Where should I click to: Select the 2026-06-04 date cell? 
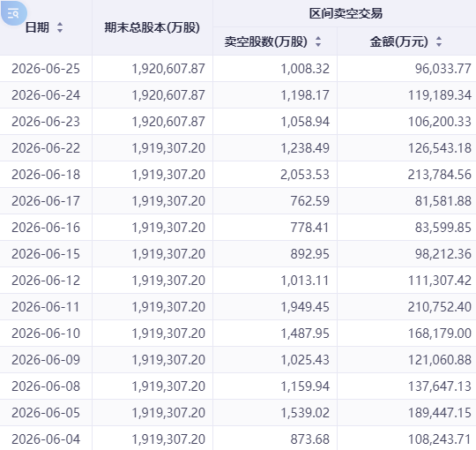[46, 439]
